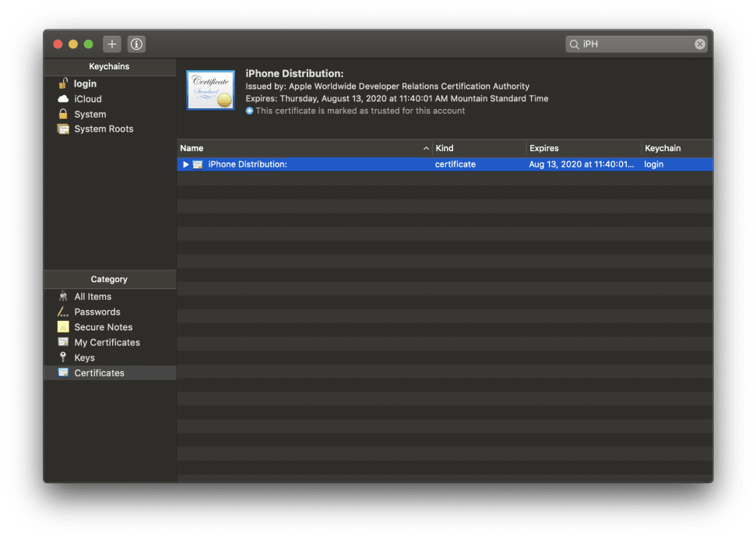Expand the iPhone Distribution disclosure triangle

pos(185,164)
